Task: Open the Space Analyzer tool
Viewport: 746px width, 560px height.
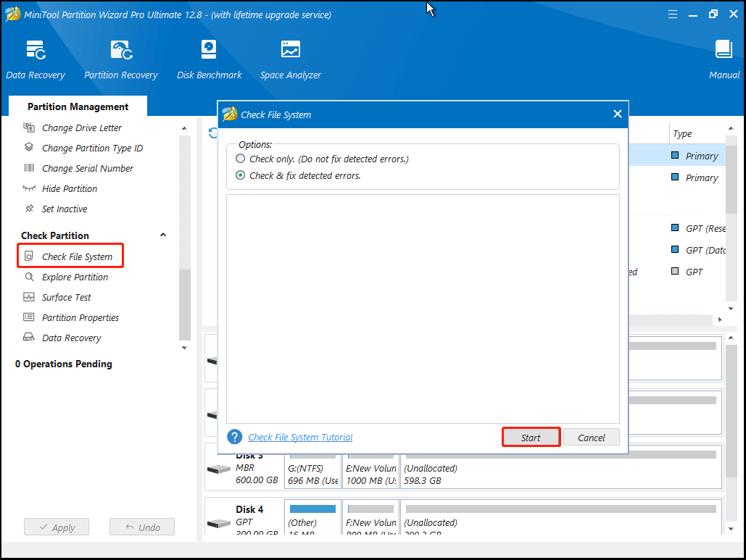Action: point(290,51)
